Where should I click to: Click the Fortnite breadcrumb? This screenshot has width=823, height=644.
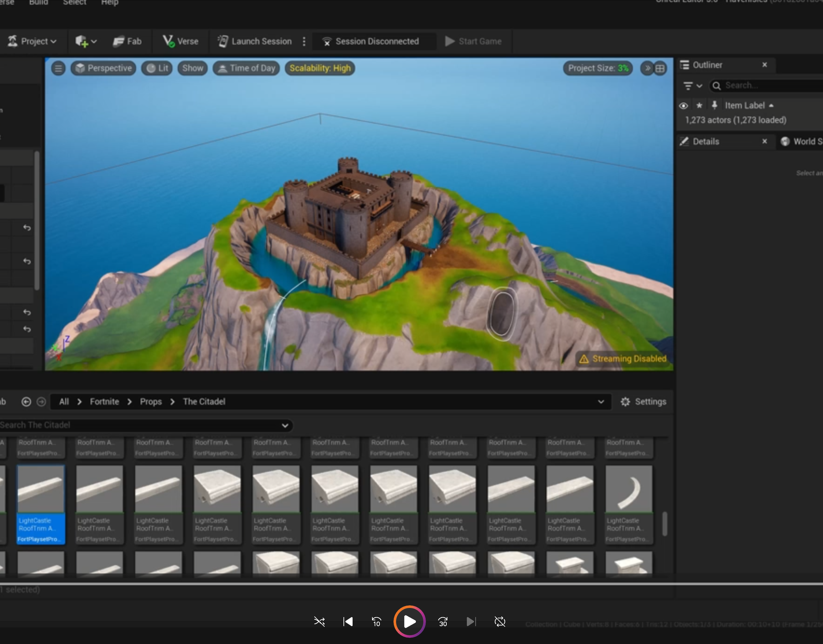(x=105, y=402)
